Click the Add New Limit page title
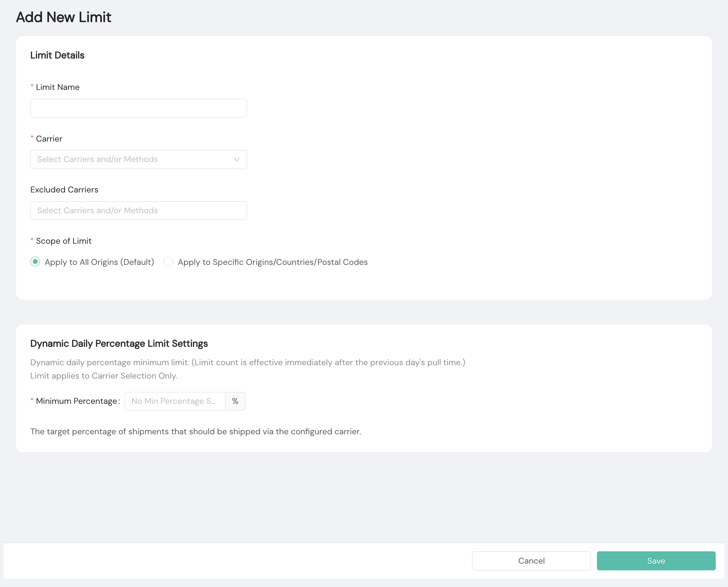 pyautogui.click(x=64, y=17)
